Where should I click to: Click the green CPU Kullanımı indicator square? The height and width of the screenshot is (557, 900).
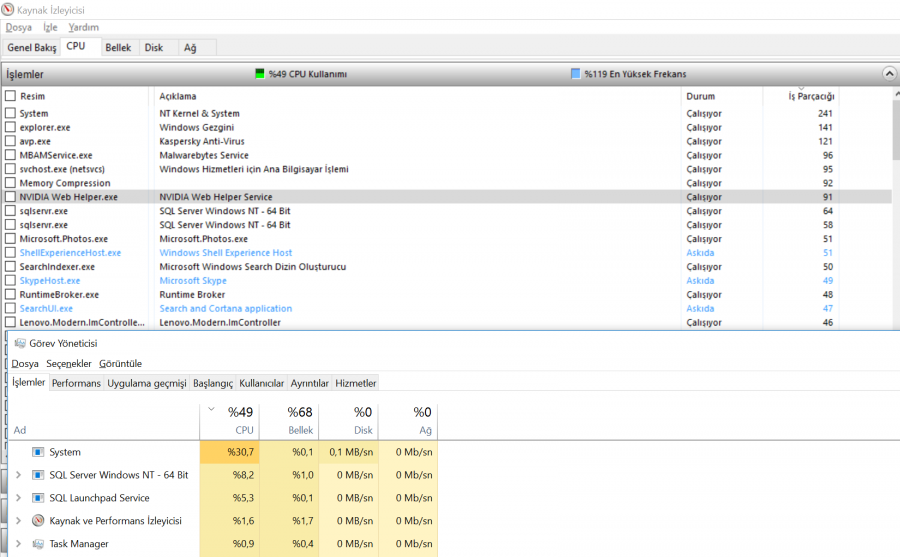click(x=259, y=74)
